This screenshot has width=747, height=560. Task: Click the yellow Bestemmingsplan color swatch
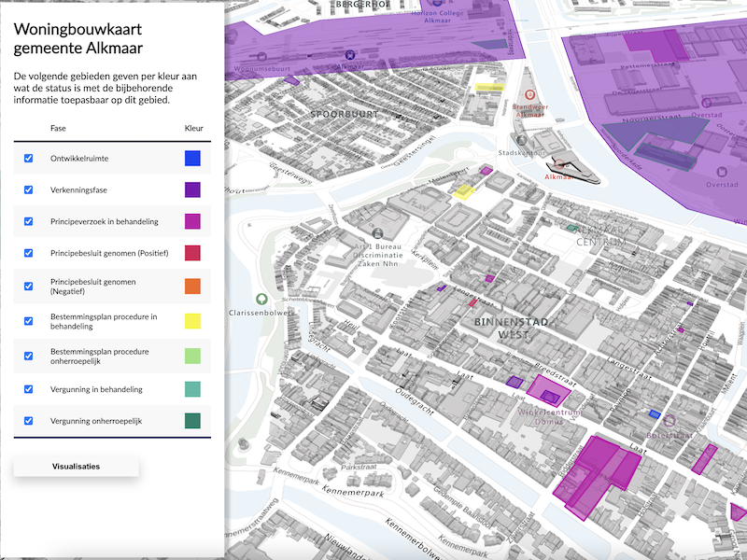pyautogui.click(x=193, y=321)
